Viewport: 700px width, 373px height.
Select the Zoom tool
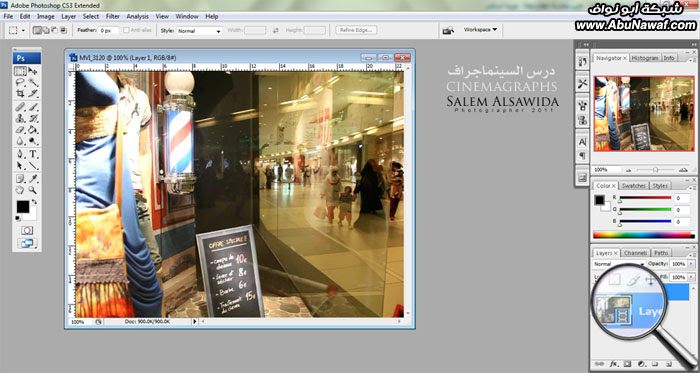33,190
